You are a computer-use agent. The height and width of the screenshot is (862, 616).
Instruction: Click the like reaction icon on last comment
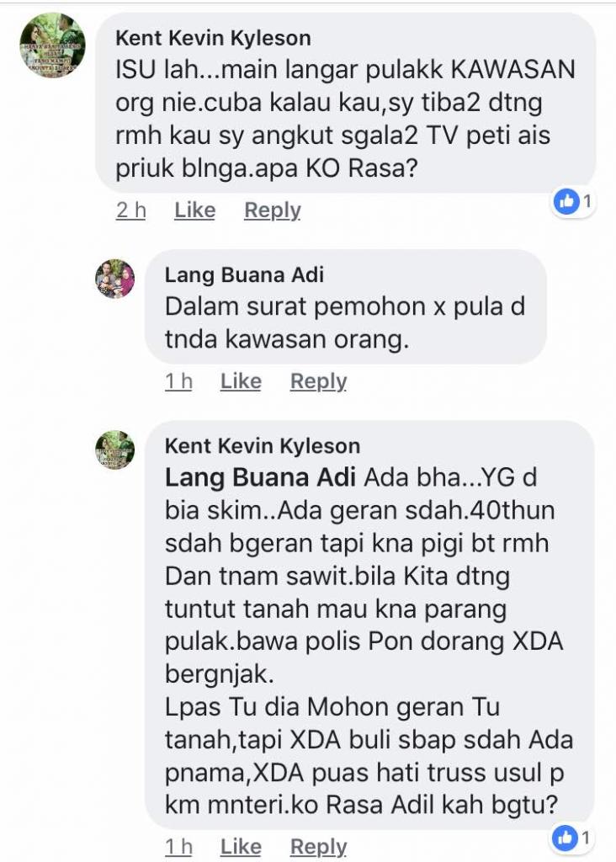(565, 838)
